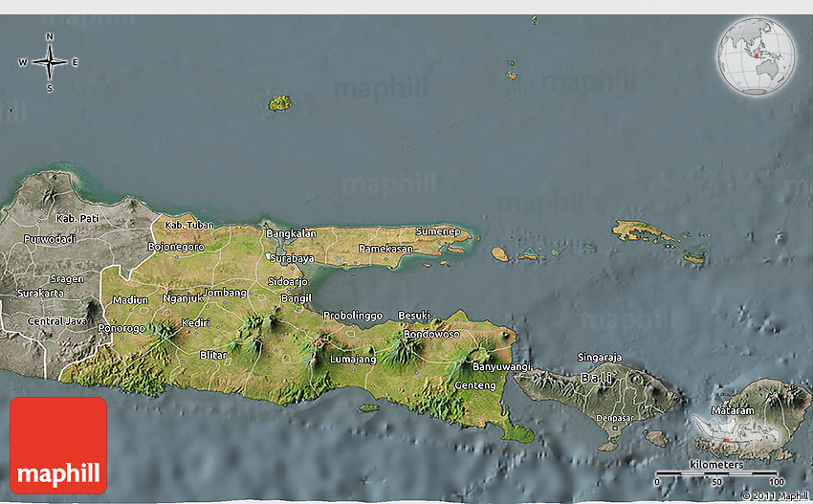Click the 2011 Maphill copyright text
This screenshot has height=504, width=813.
pos(775,495)
